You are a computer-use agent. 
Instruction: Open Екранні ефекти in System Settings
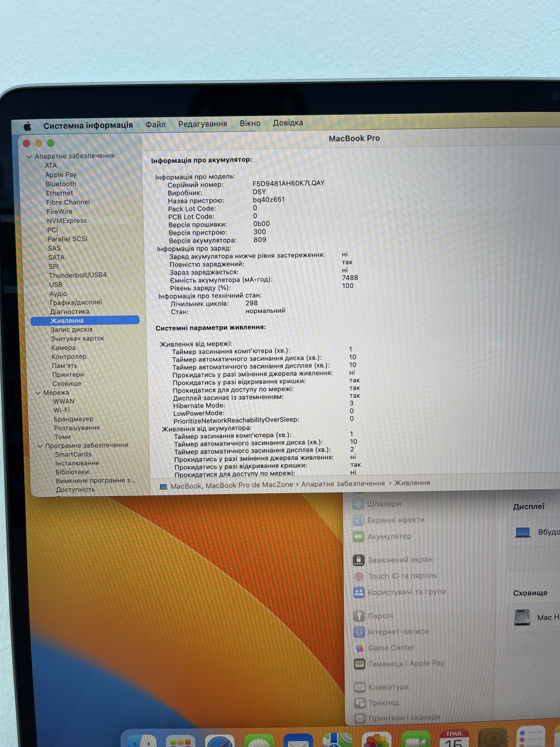point(396,520)
